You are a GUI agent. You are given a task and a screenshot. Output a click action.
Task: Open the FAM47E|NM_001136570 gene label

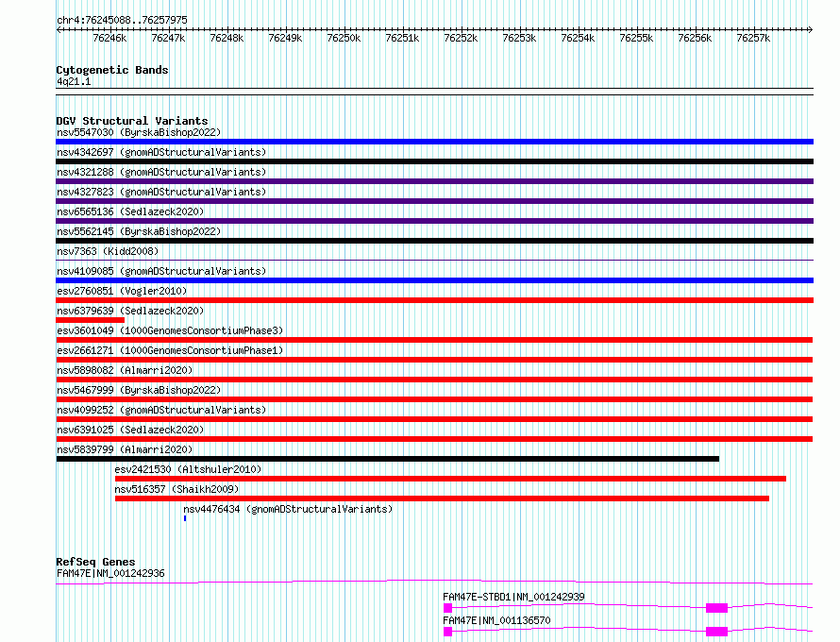coord(496,620)
